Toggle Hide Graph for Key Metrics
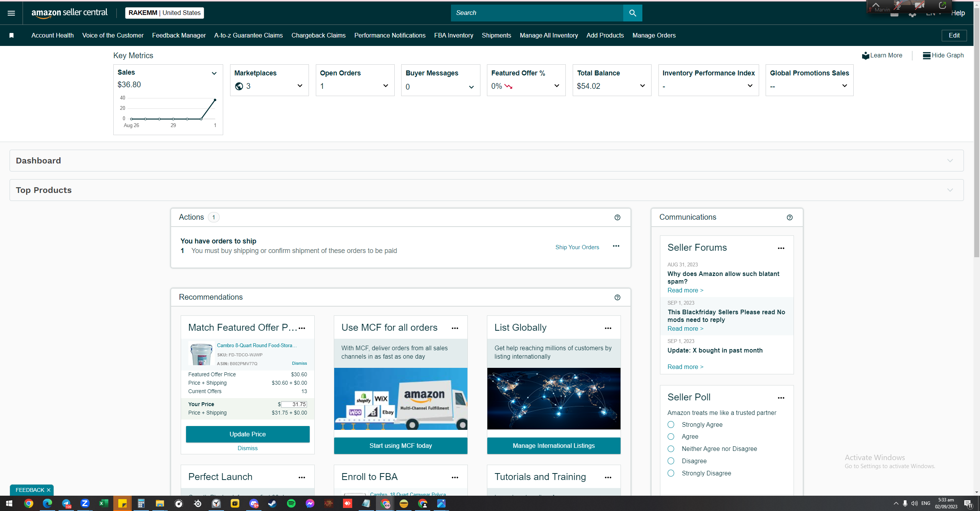The image size is (980, 511). click(x=943, y=56)
